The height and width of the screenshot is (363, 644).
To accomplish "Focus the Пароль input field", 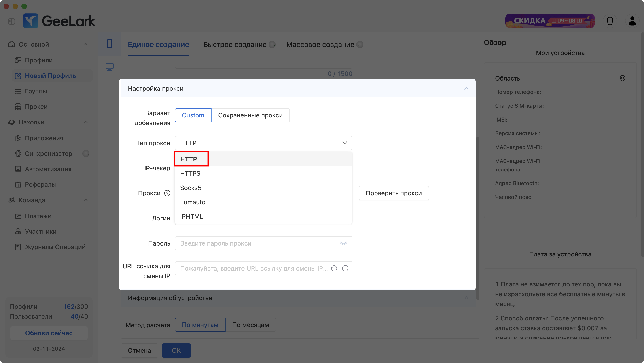I will click(x=263, y=243).
